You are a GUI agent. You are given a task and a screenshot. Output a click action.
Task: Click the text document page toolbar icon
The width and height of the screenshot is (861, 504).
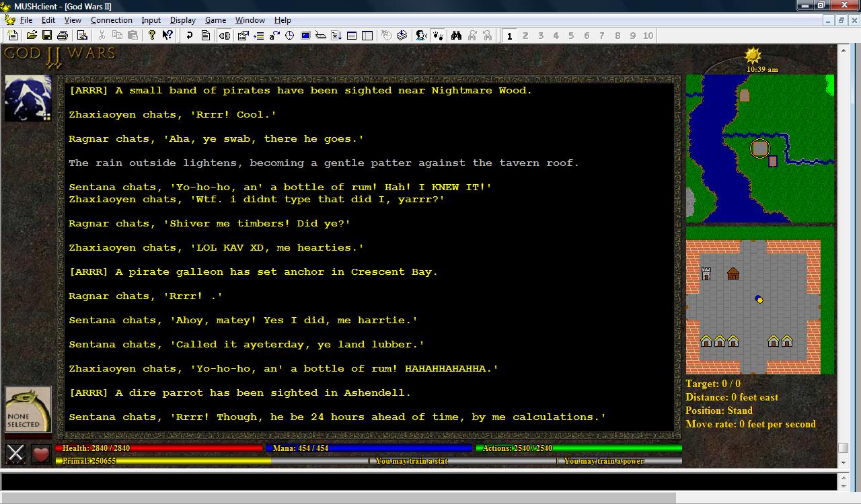[206, 36]
